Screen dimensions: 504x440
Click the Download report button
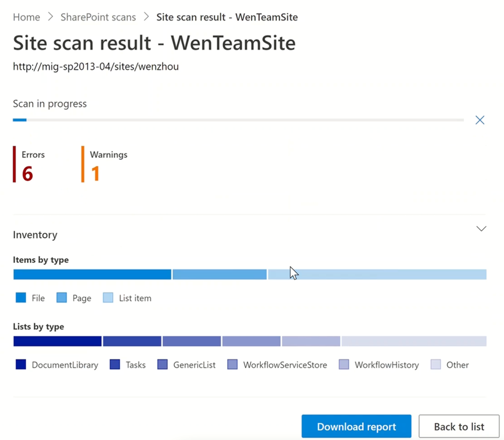356,426
